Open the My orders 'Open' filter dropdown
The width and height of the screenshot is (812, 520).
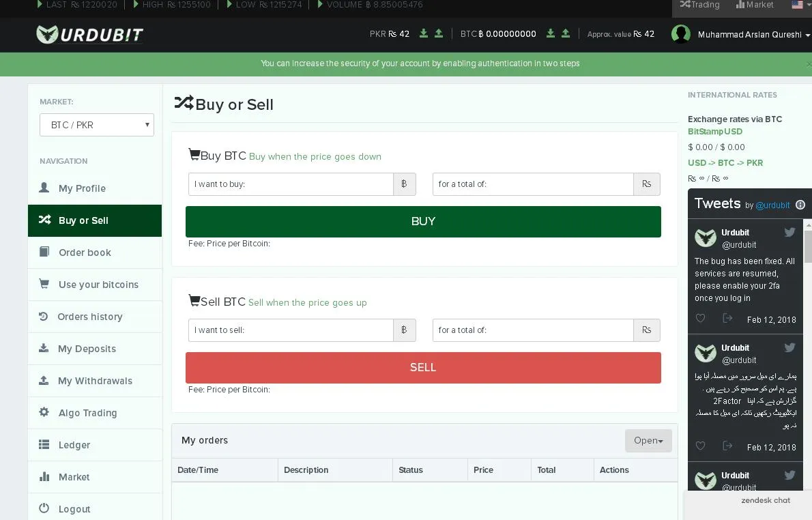click(648, 441)
